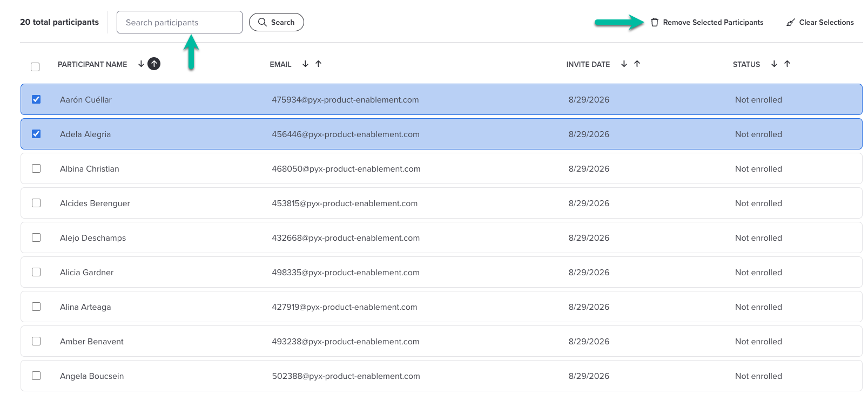868x394 pixels.
Task: Click Angela Boucsein's invite date 8/29/2026
Action: [x=589, y=376]
